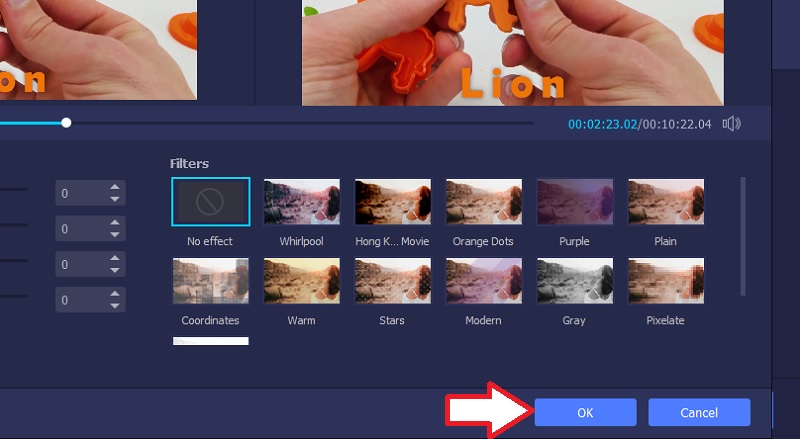Apply the Hong Kong Movie filter
The image size is (800, 439).
393,202
